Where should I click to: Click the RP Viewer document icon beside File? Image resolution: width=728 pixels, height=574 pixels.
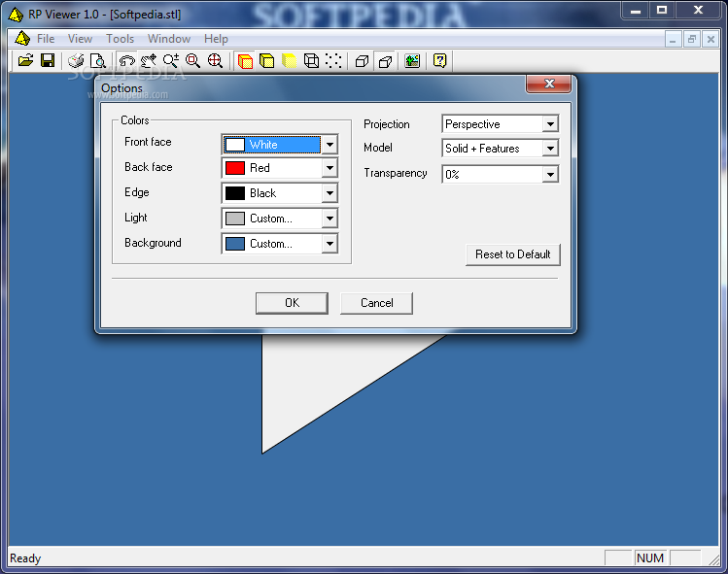click(21, 39)
